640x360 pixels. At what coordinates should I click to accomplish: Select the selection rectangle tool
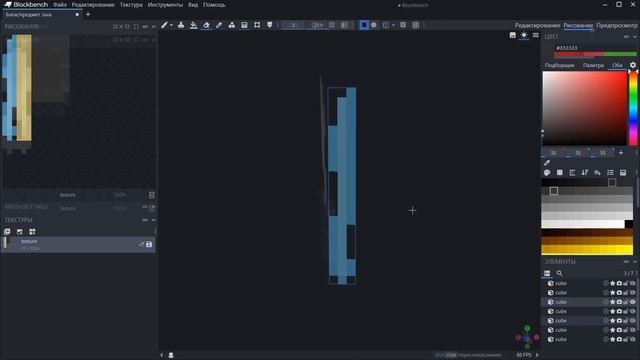pos(257,25)
